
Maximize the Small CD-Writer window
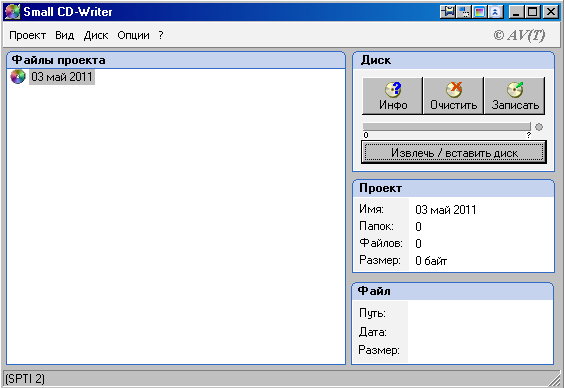tap(532, 12)
